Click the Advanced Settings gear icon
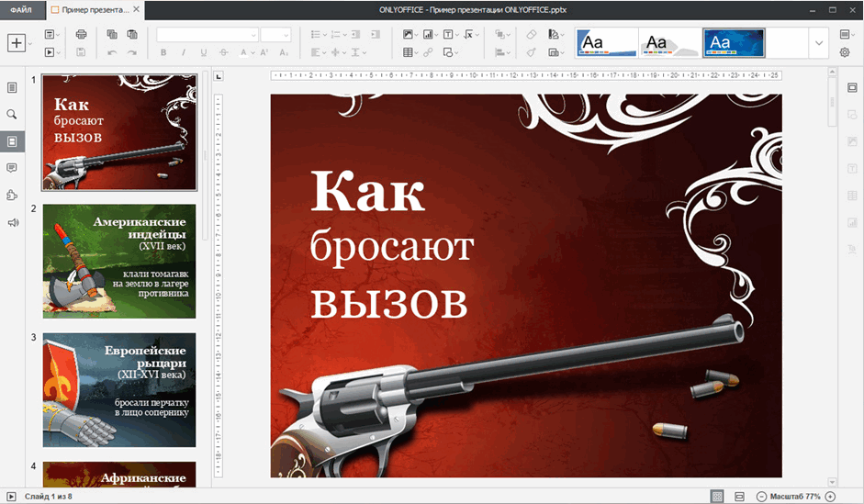The width and height of the screenshot is (864, 504). [845, 53]
